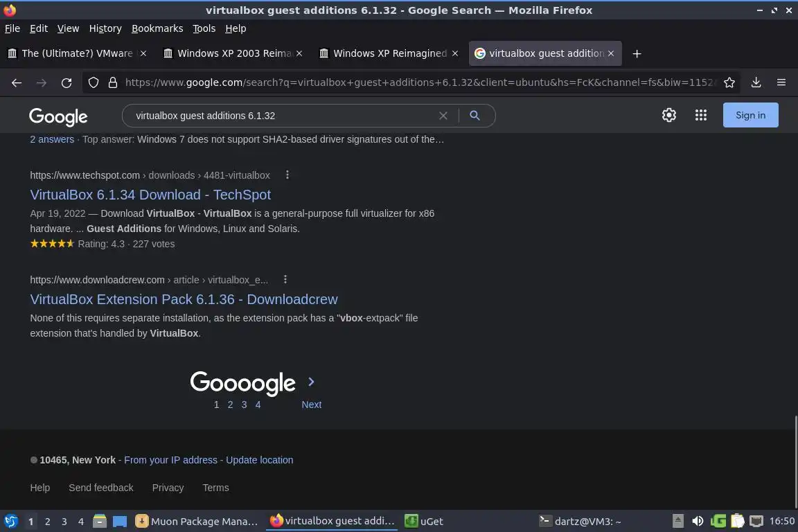Open VirtualBox 6.1.34 Download TechSpot result
798x532 pixels.
[150, 195]
